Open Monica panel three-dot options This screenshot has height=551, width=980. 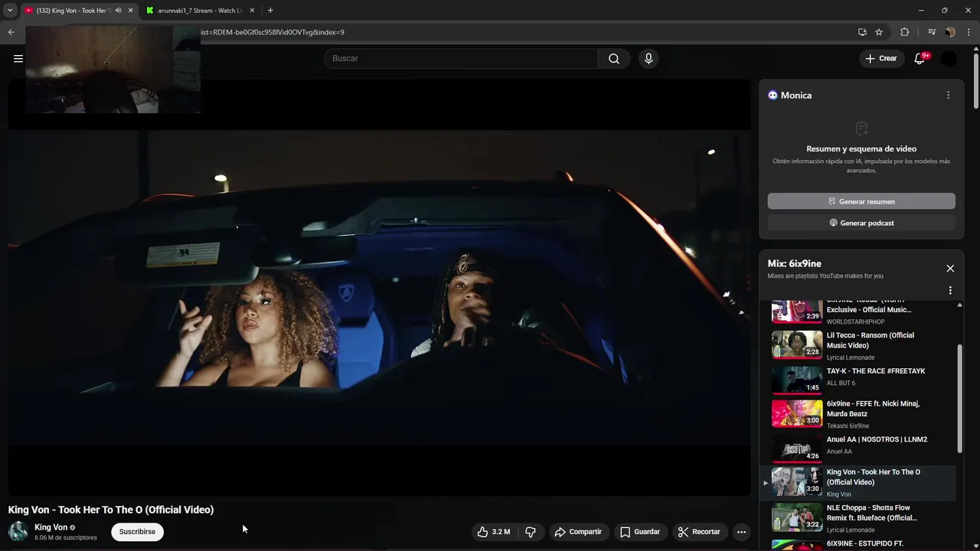coord(948,96)
